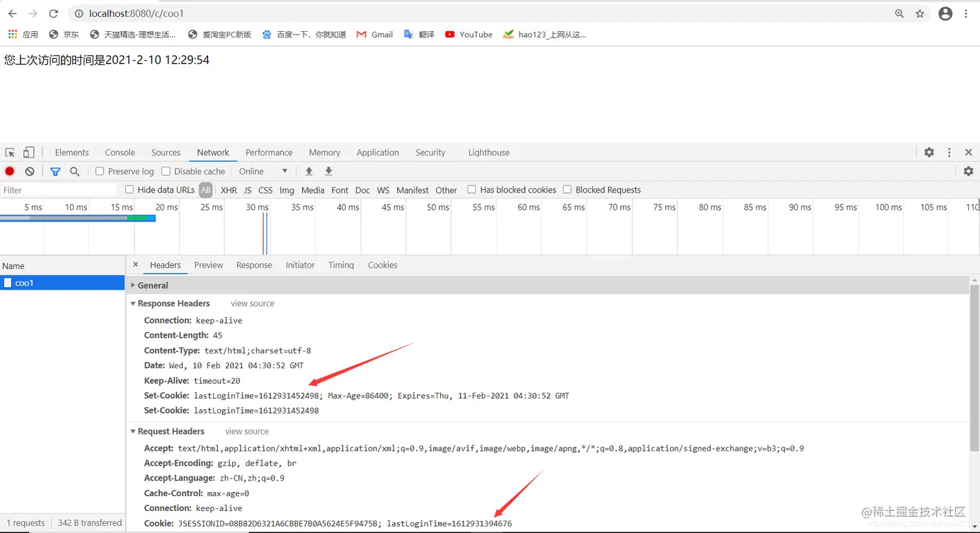Viewport: 980px width, 533px height.
Task: Filter requests by CSS
Action: pyautogui.click(x=265, y=190)
